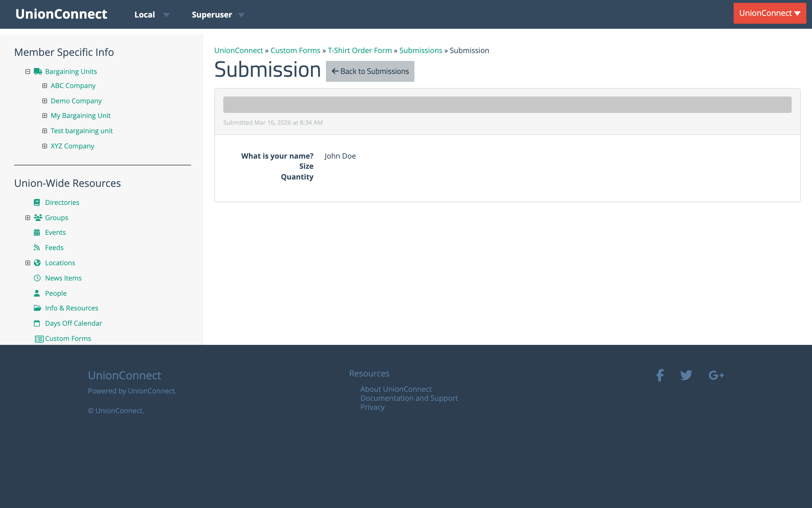Click Documentation and Support footer link
The image size is (812, 508).
click(409, 398)
